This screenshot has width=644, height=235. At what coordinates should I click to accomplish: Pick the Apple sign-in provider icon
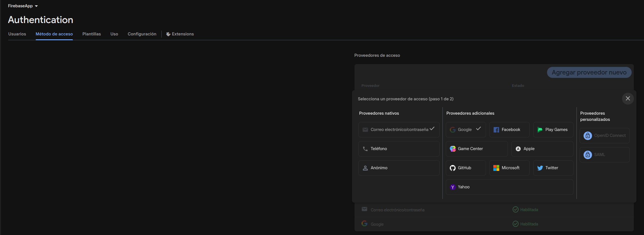518,149
